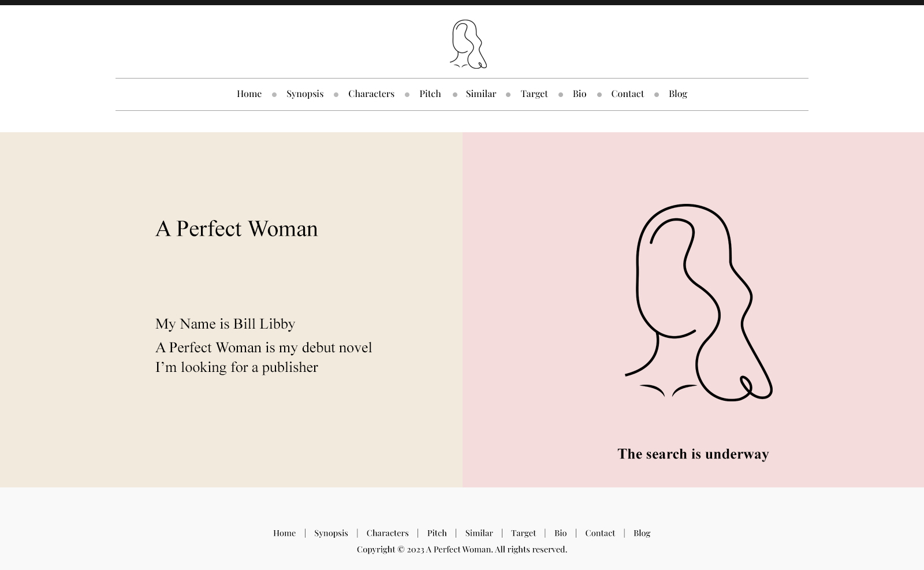Click the woman silhouette logo in header
Viewport: 924px width, 570px height.
coord(468,44)
